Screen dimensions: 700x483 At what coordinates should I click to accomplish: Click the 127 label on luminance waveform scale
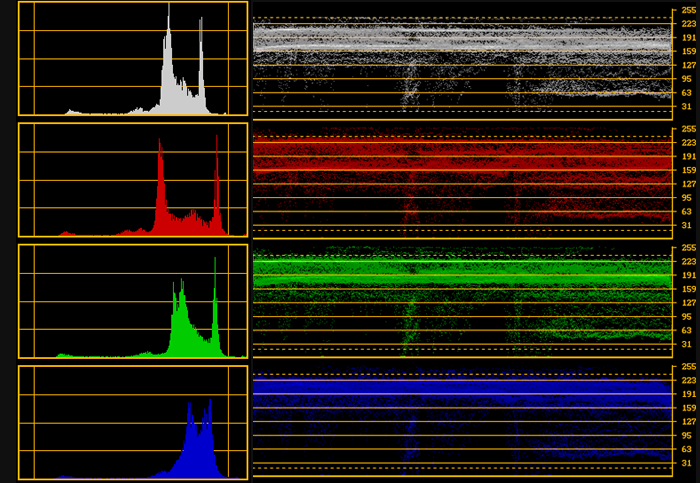(689, 65)
